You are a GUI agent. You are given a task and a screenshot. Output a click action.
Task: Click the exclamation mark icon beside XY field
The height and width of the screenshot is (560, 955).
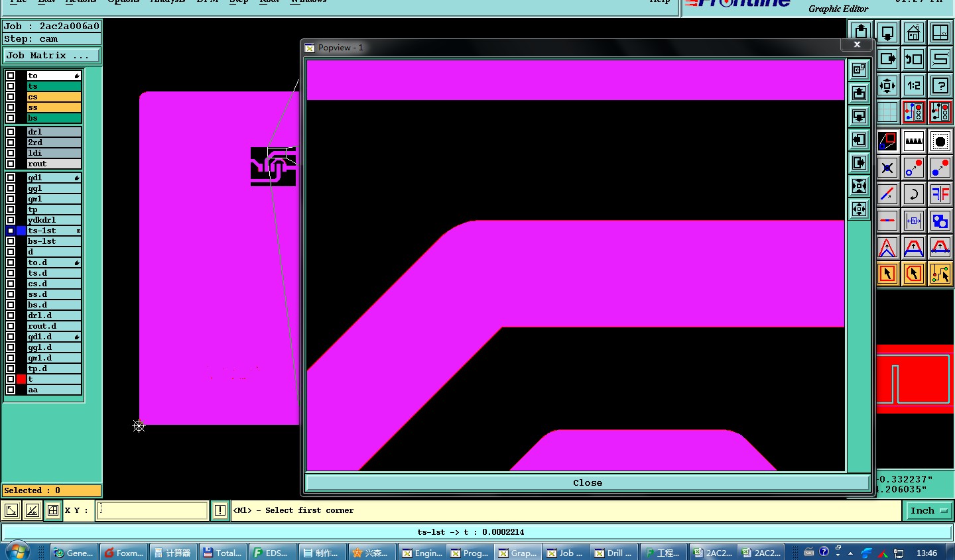click(x=220, y=510)
